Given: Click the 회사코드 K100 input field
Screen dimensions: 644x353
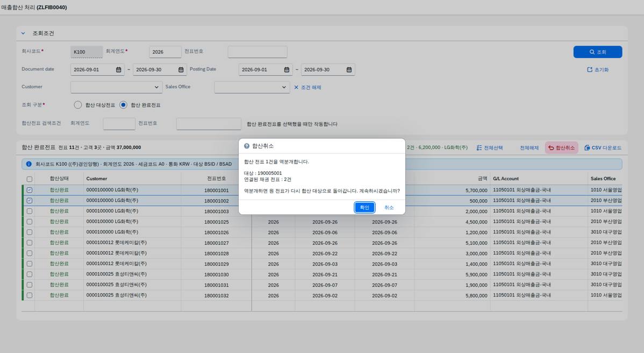Looking at the screenshot, I should [x=86, y=52].
